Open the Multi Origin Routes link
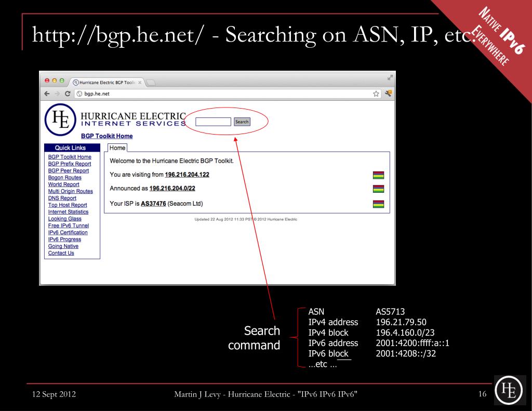Viewport: 532px width, 411px height. pyautogui.click(x=70, y=191)
